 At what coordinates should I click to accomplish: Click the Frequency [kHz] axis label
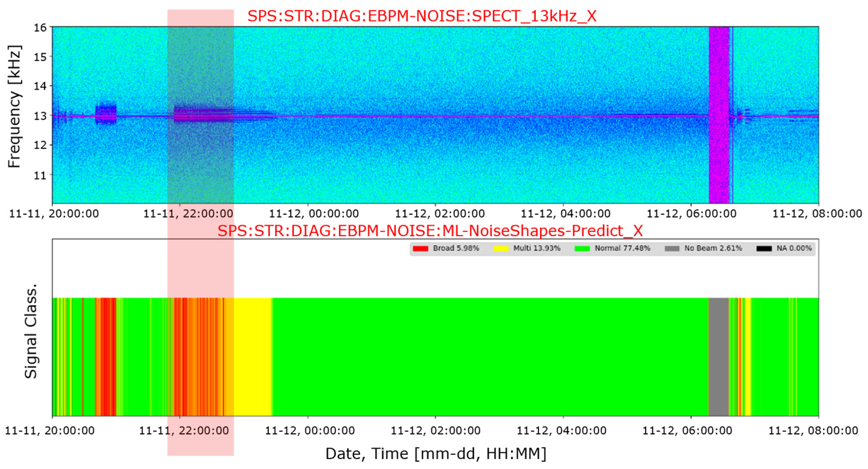tap(15, 106)
